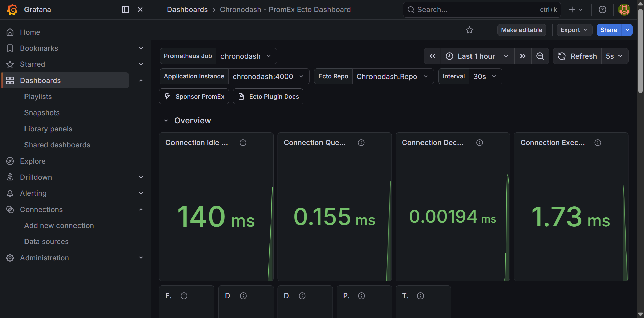Viewport: 644px width, 318px height.
Task: Open Data sources
Action: (46, 242)
